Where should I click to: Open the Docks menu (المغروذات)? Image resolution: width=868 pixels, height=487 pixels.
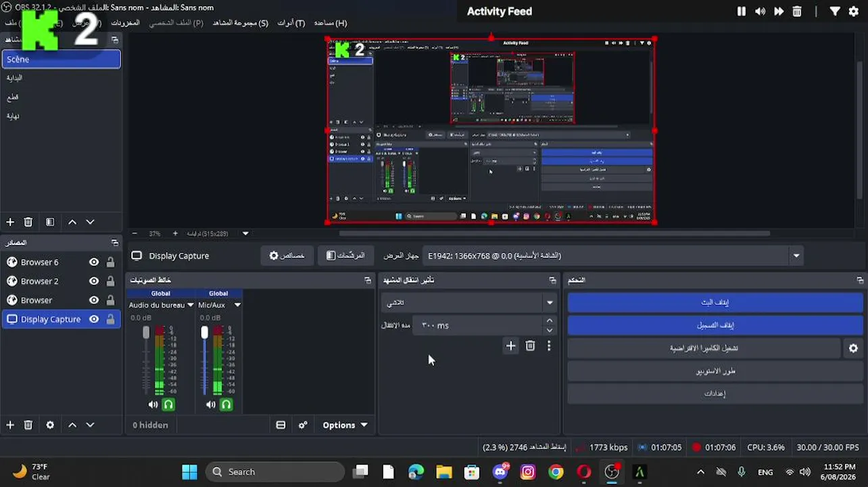click(x=125, y=23)
